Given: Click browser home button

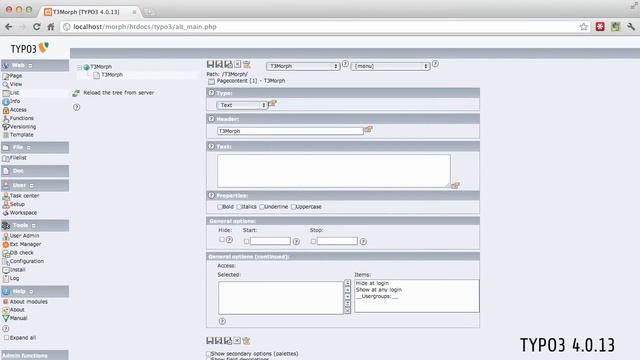Looking at the screenshot, I should 51,27.
